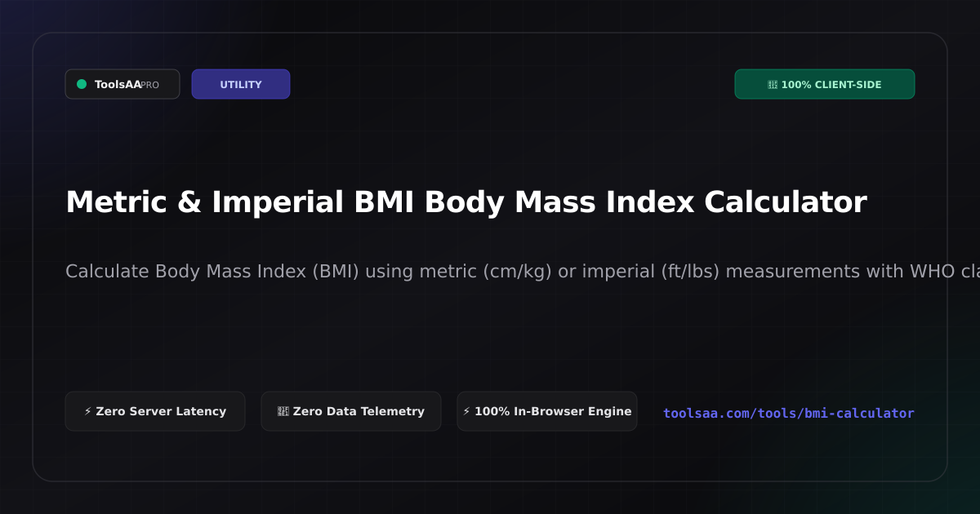
Task: Click the ToolsAA PRO logo badge
Action: pyautogui.click(x=122, y=84)
